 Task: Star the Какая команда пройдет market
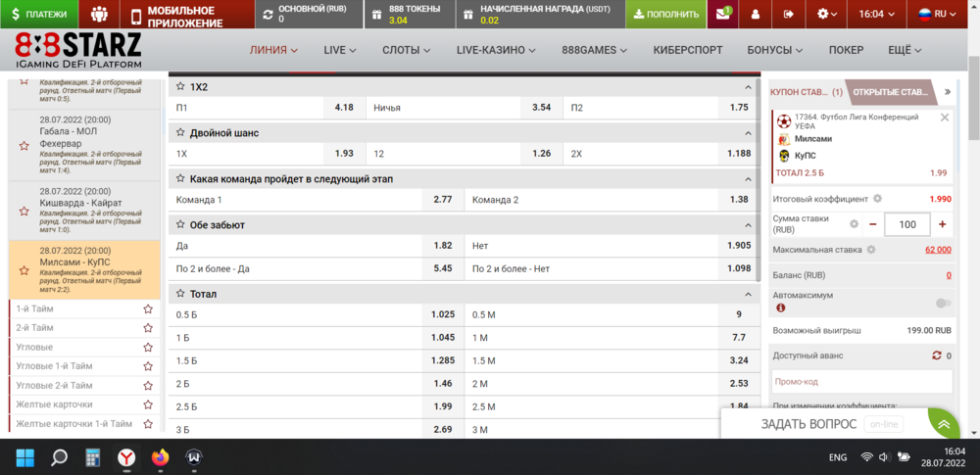pyautogui.click(x=180, y=179)
